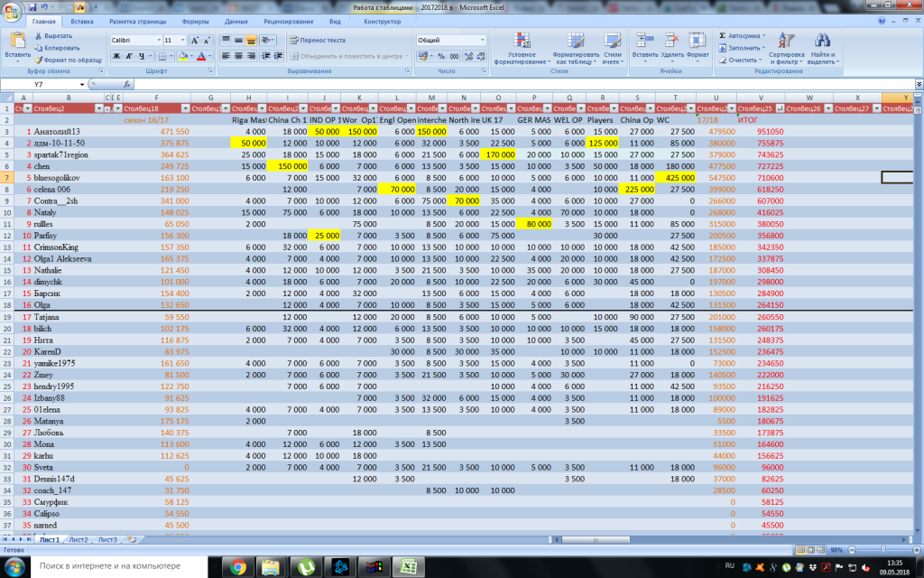Click Find & Select binoculars icon
Image resolution: width=924 pixels, height=578 pixels.
(x=821, y=41)
